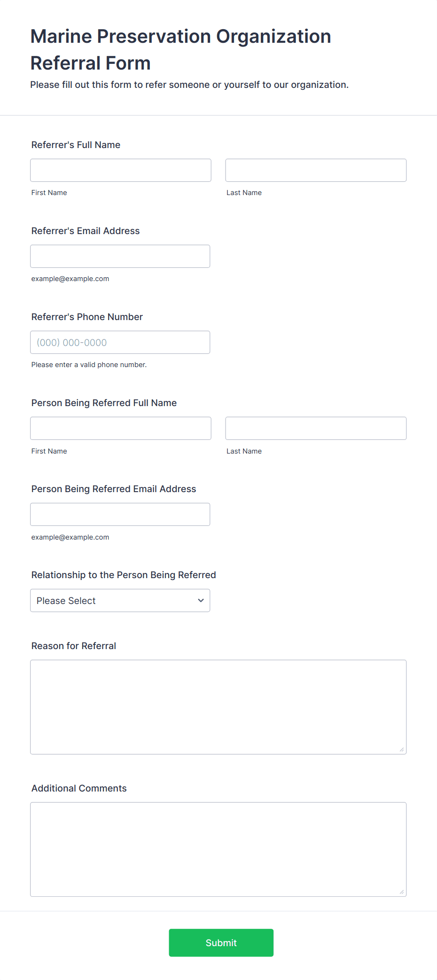This screenshot has width=437, height=980.
Task: Click the Reason for Referral resize handle
Action: point(402,750)
